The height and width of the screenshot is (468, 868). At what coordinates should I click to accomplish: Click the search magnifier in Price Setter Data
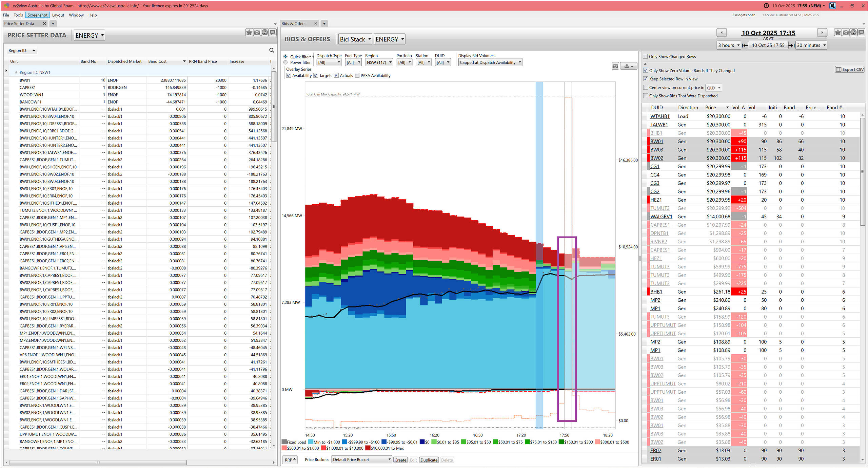271,50
